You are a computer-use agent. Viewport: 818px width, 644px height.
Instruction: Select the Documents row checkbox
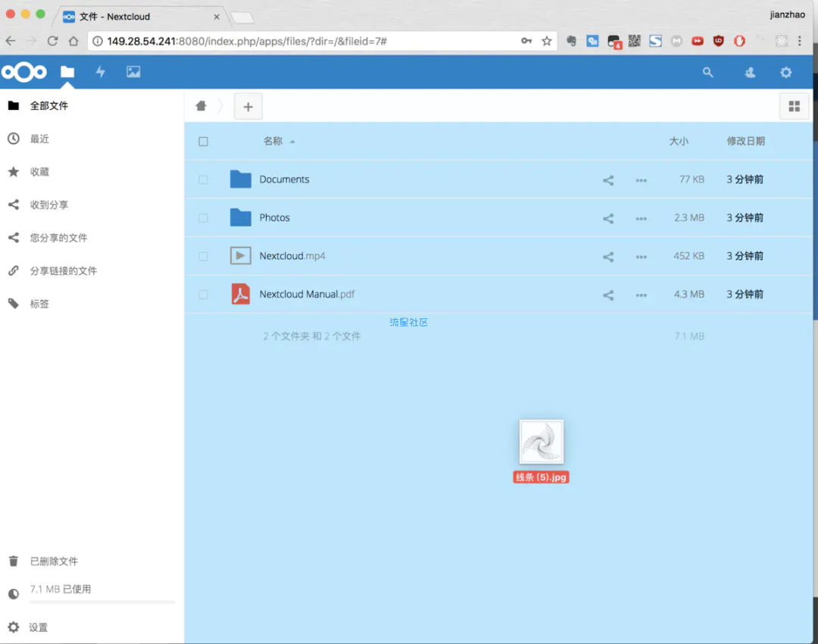[x=204, y=180]
